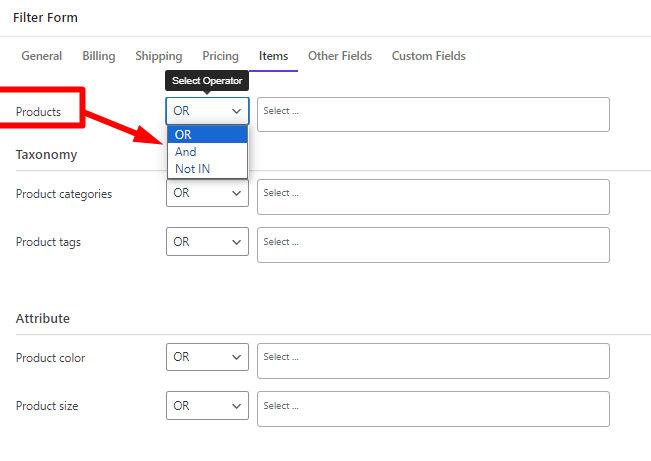Expand the Product size operator dropdown
This screenshot has width=651, height=461.
[x=207, y=406]
